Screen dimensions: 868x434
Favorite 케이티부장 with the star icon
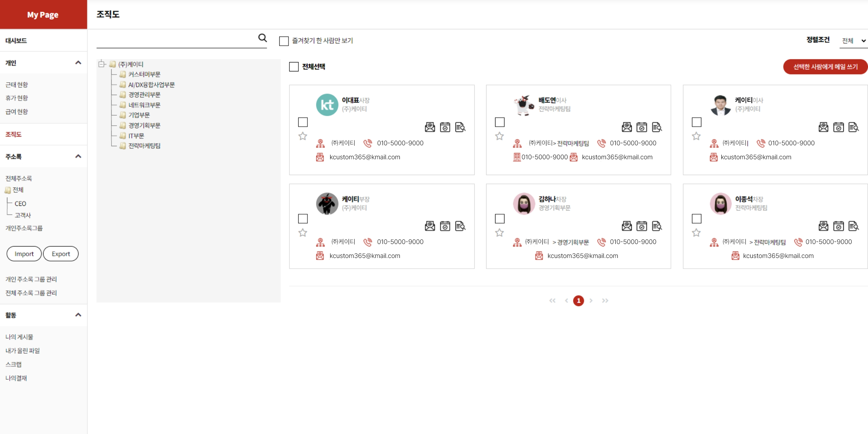click(303, 233)
